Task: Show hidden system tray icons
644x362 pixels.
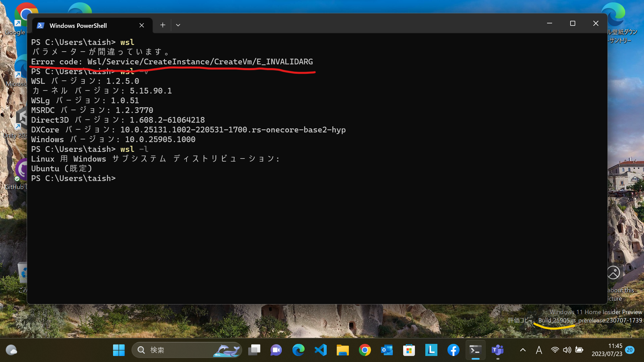Action: click(523, 350)
